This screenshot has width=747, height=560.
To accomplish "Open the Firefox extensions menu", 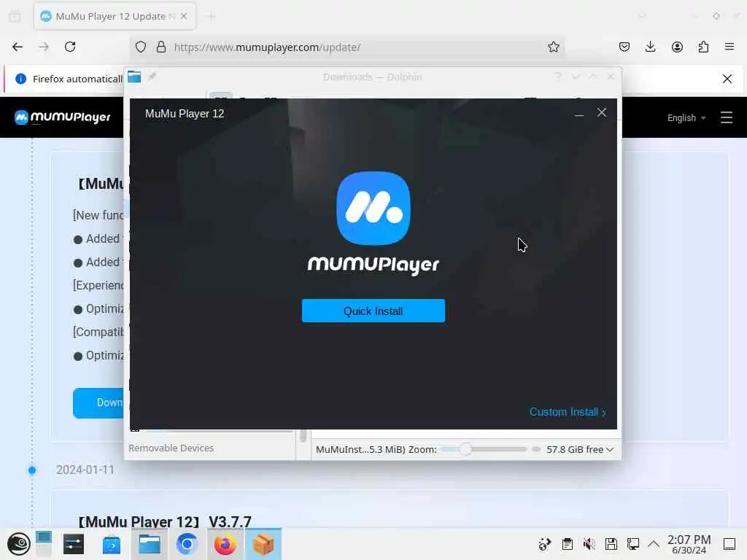I will pos(703,47).
